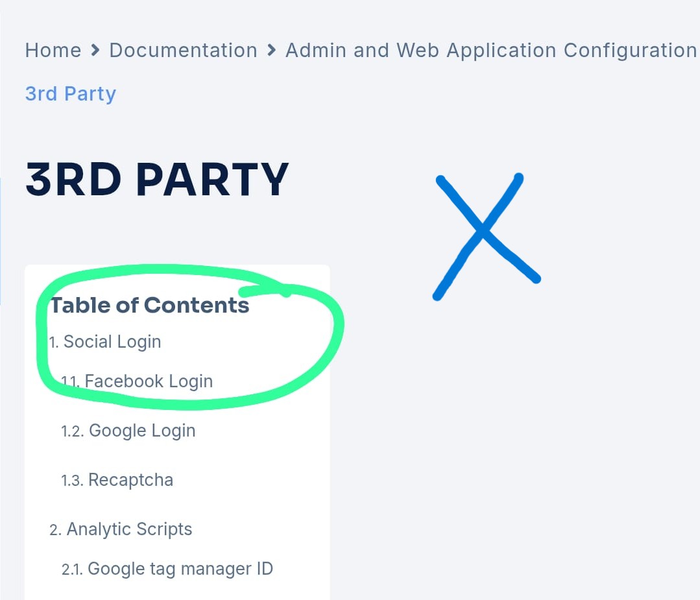This screenshot has height=600, width=700.
Task: Select the blue 3rd Party breadcrumb
Action: tap(71, 94)
